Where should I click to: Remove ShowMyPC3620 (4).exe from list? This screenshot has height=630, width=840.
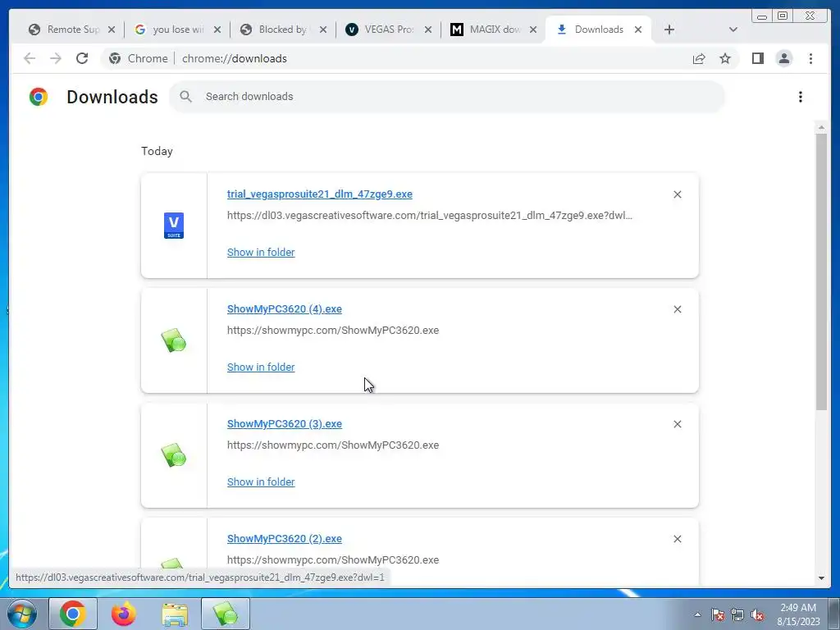pyautogui.click(x=677, y=309)
